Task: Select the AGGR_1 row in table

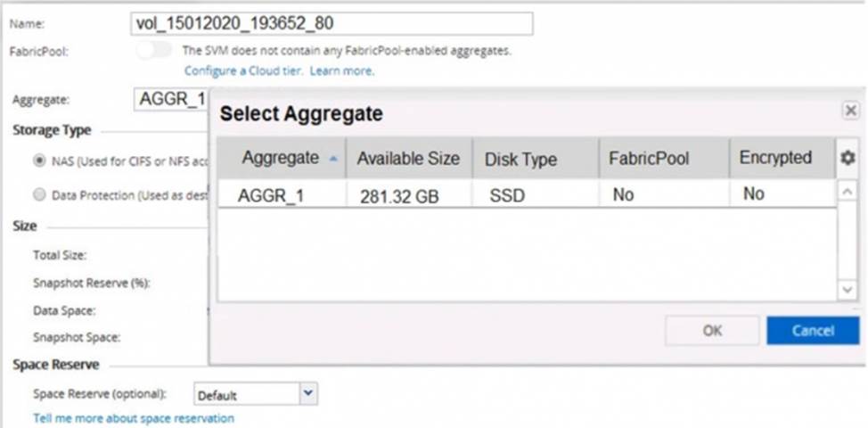Action: coord(526,194)
